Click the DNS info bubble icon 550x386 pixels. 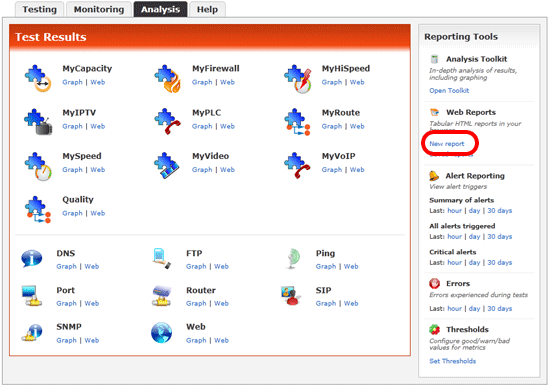click(32, 258)
